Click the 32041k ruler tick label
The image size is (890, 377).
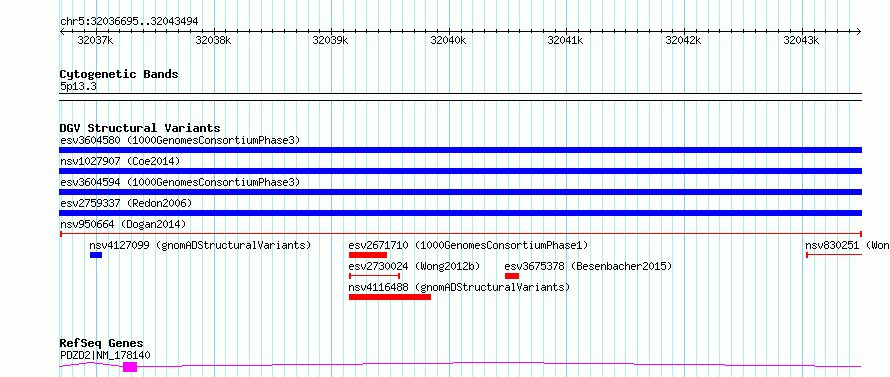pyautogui.click(x=566, y=40)
